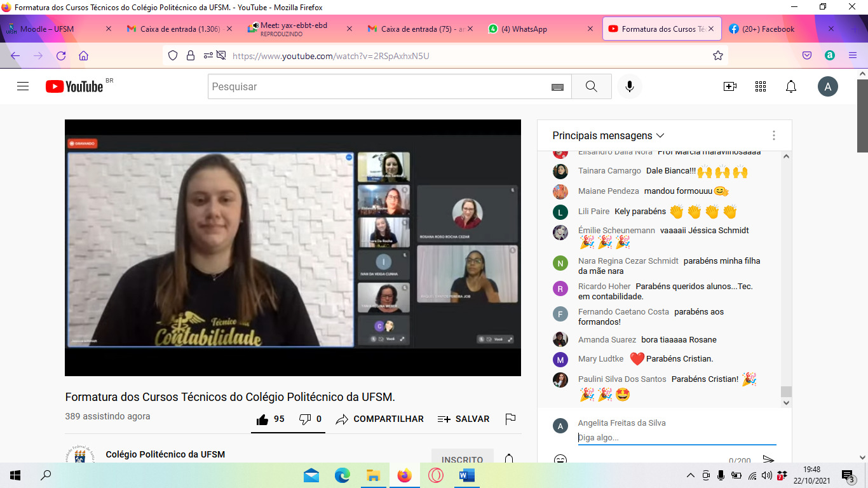
Task: Click the chat scrollbar down arrow
Action: point(786,402)
